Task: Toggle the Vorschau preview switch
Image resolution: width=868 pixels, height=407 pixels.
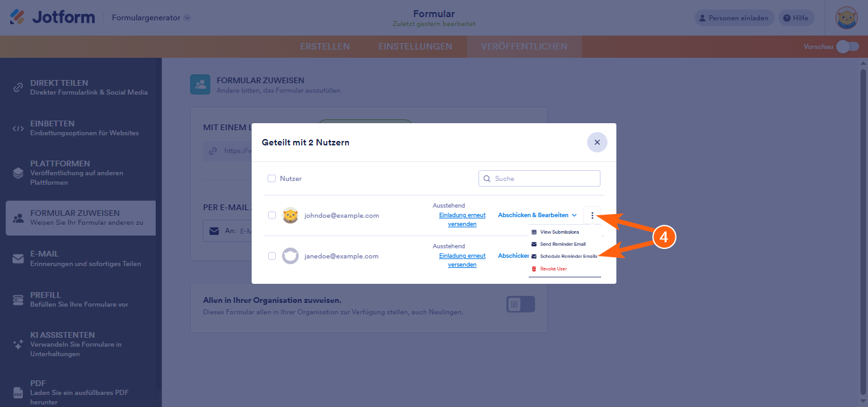Action: pos(847,46)
